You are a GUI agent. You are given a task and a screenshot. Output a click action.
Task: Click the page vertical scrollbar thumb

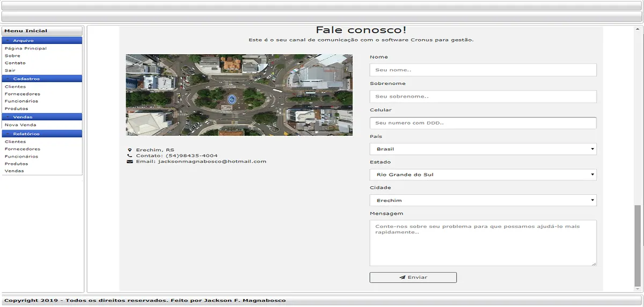638,246
